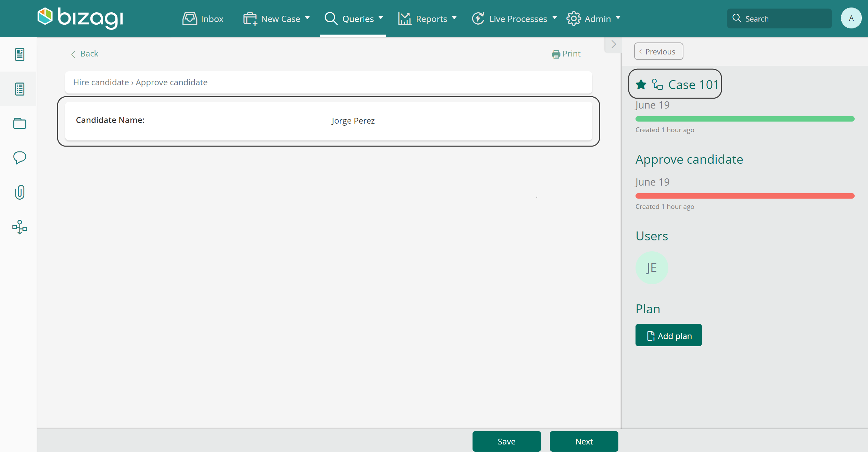Click the Live Processes navigation icon
Viewport: 868px width, 452px height.
tap(478, 18)
